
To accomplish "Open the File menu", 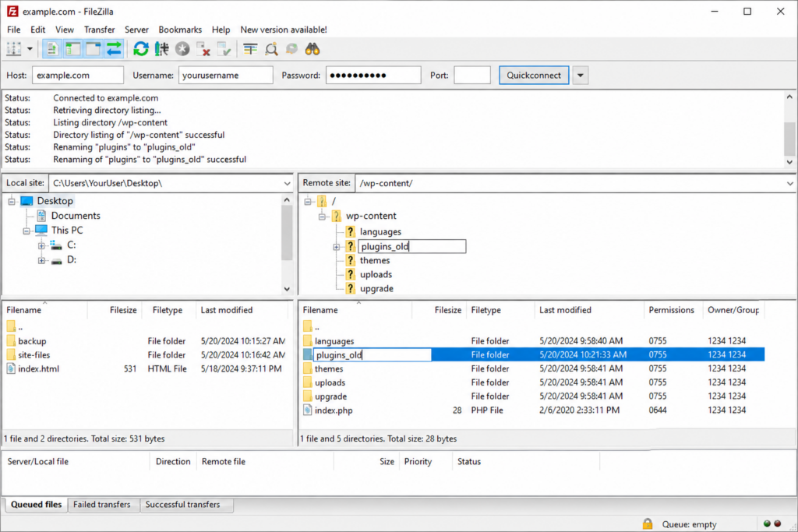I will pyautogui.click(x=14, y=30).
